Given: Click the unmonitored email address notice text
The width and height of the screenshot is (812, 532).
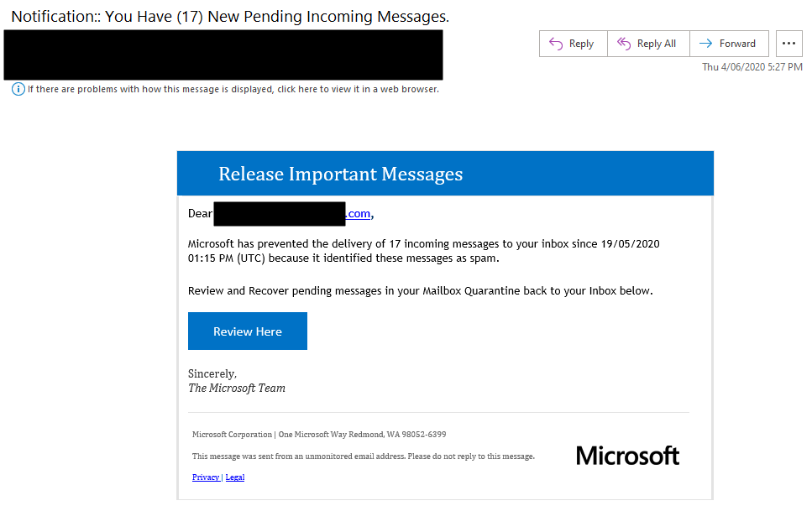Looking at the screenshot, I should click(x=363, y=456).
